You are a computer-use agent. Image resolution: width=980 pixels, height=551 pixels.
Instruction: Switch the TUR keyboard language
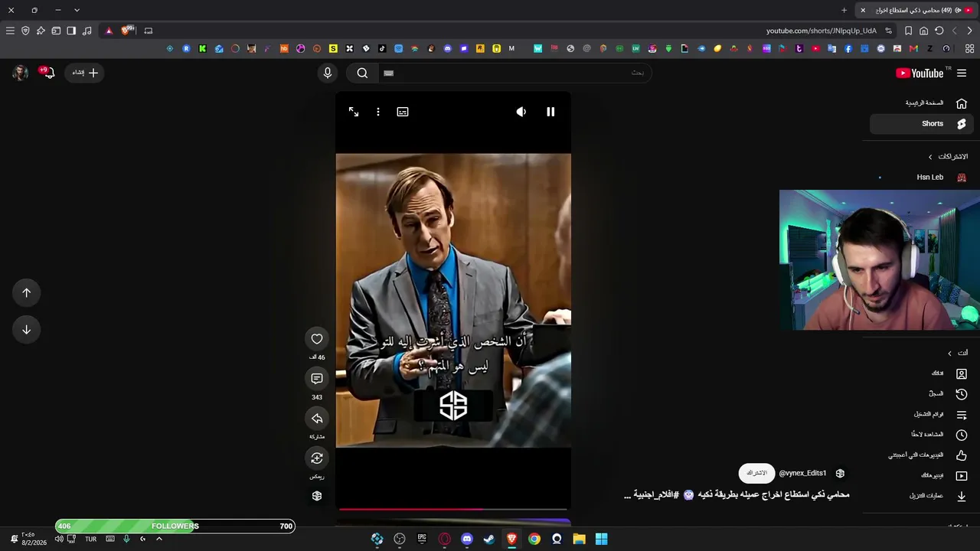90,539
